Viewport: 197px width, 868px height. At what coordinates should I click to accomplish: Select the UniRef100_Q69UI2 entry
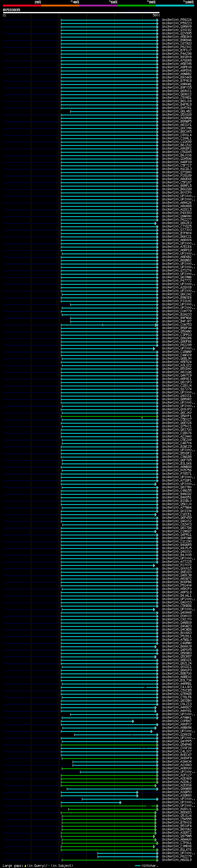coord(176,94)
